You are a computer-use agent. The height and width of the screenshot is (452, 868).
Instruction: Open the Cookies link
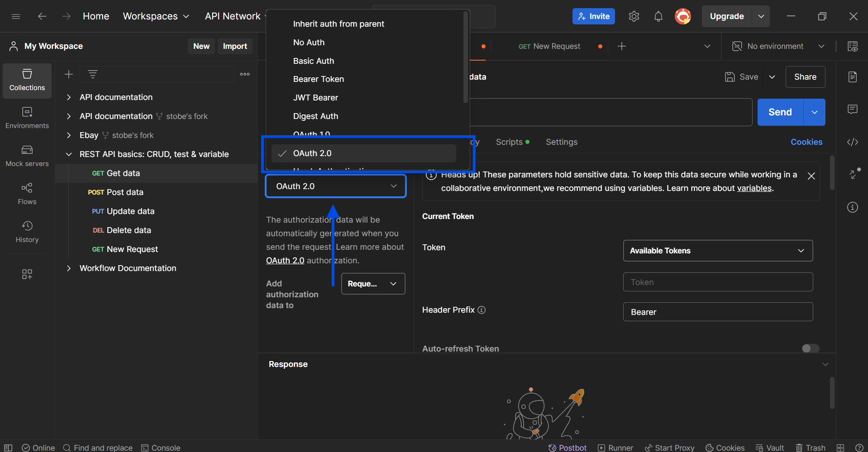(x=806, y=142)
